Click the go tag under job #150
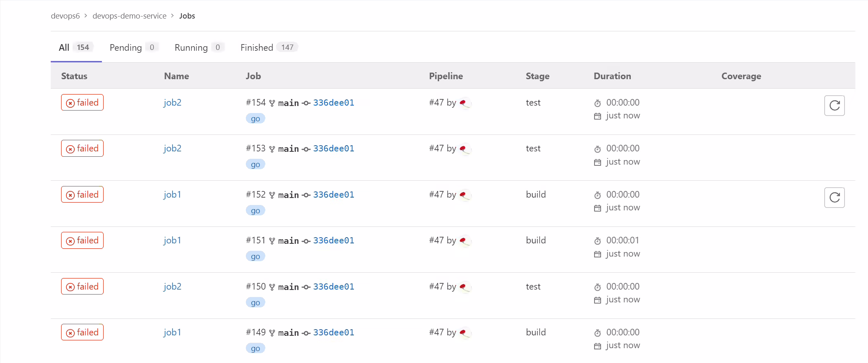Viewport: 868px width, 363px height. click(x=255, y=303)
